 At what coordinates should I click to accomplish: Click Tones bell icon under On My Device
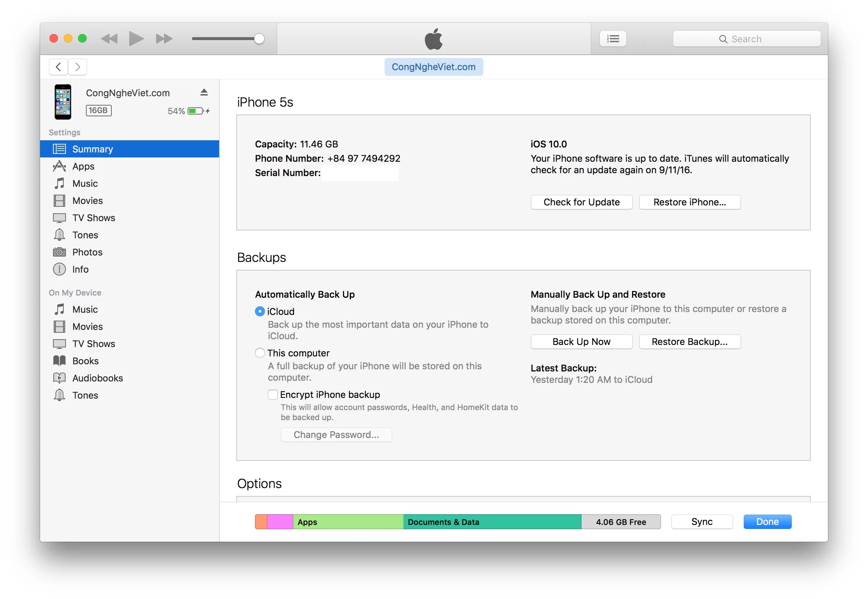59,395
